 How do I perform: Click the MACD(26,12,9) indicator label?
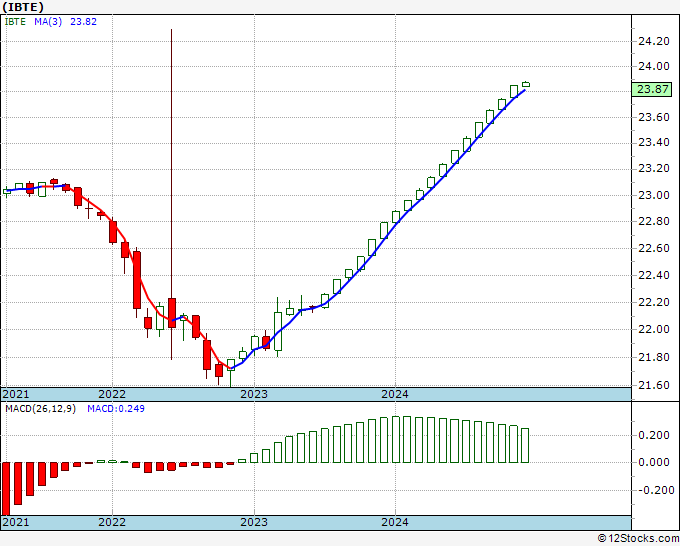[40, 409]
